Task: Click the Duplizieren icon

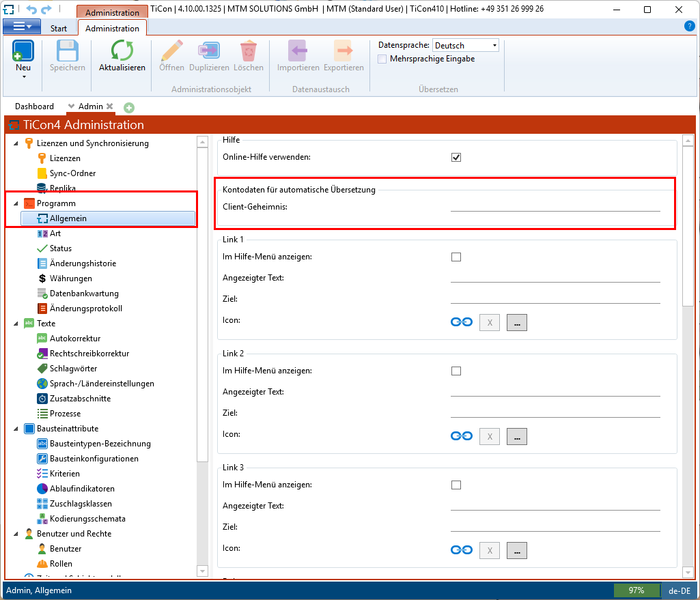Action: coord(209,51)
